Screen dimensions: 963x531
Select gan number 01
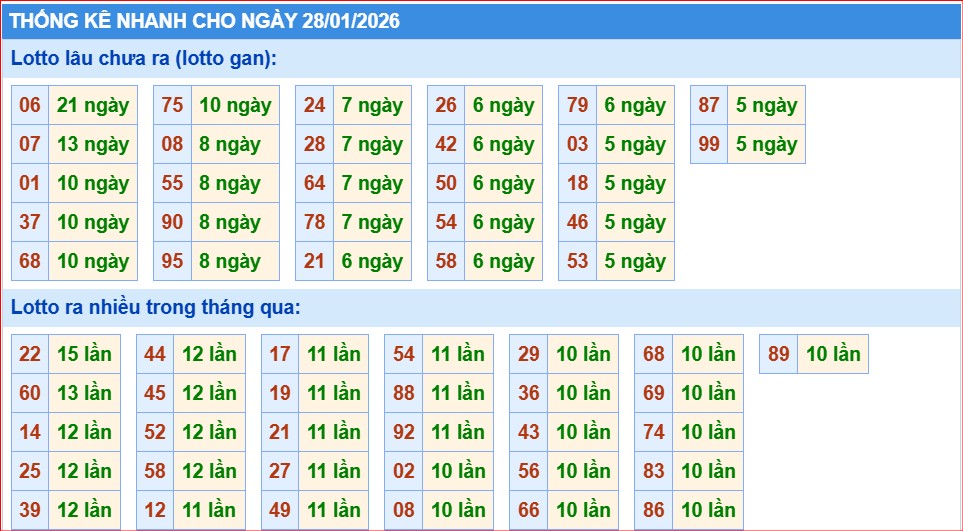click(29, 184)
